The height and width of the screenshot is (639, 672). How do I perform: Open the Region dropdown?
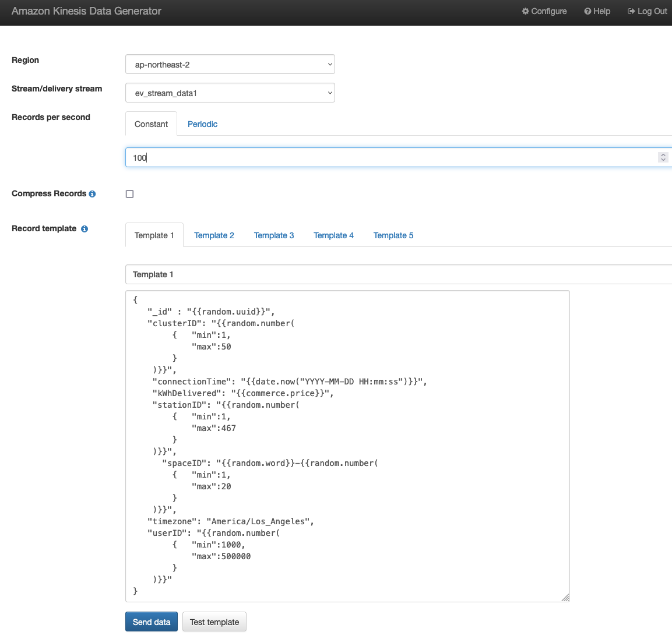point(230,64)
